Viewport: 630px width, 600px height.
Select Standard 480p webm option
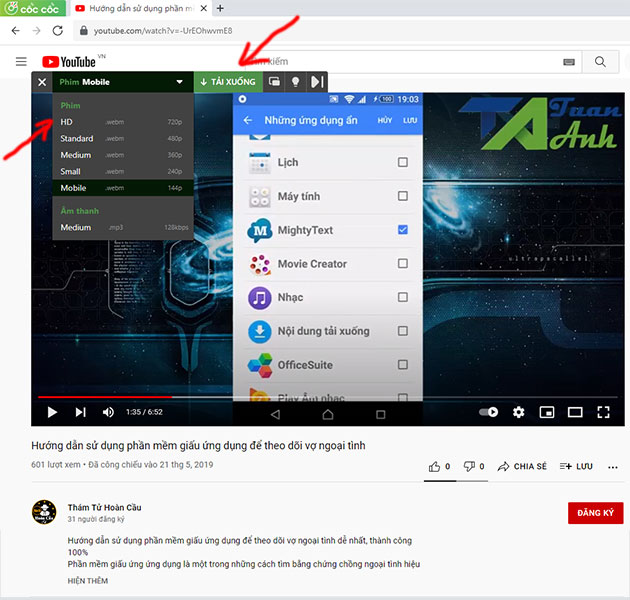[x=123, y=138]
